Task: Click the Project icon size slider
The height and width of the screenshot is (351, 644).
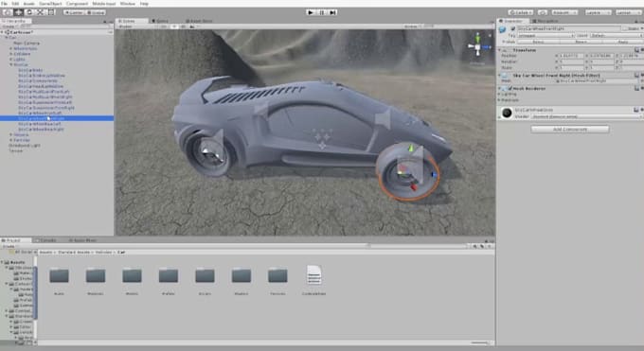Action: coord(480,342)
